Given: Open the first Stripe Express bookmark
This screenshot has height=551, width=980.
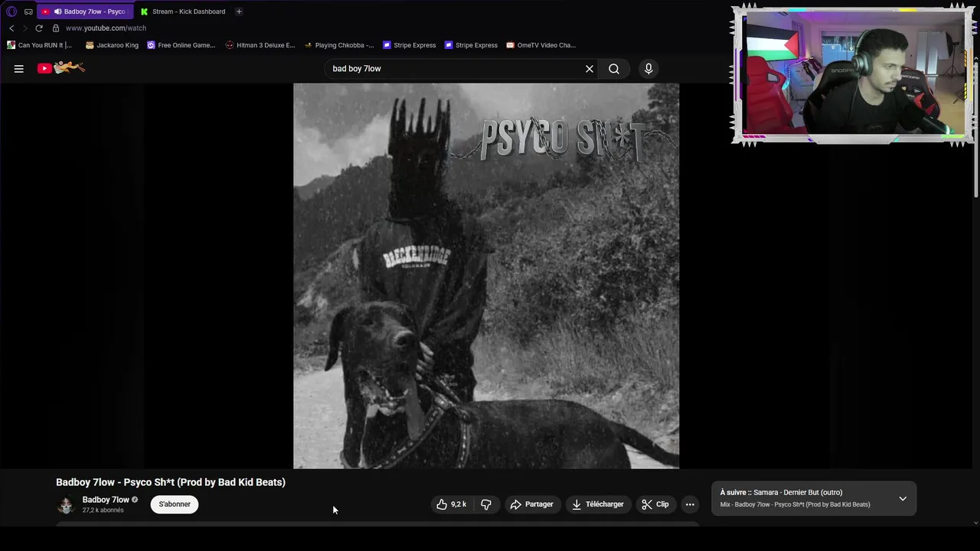Looking at the screenshot, I should tap(409, 45).
